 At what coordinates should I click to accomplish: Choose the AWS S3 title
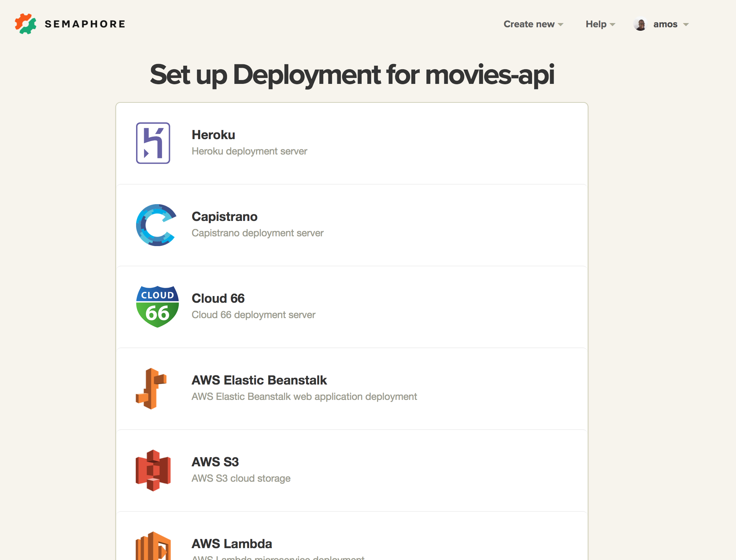coord(215,462)
